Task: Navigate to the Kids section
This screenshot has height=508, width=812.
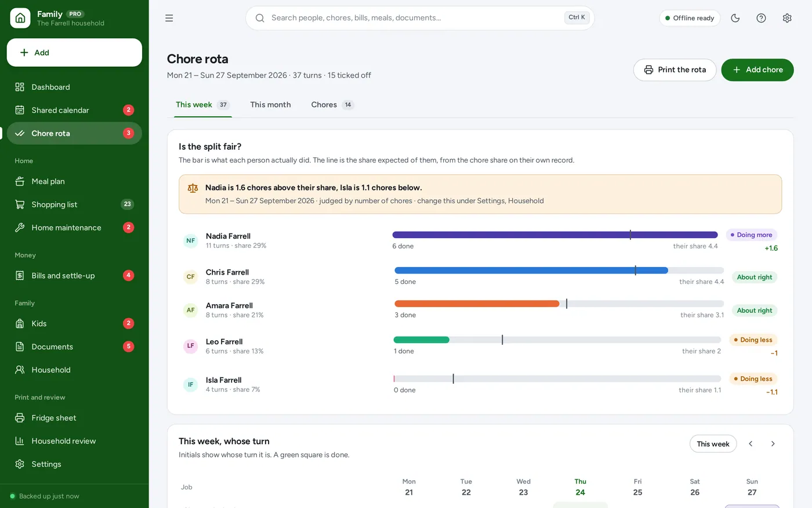Action: point(74,323)
